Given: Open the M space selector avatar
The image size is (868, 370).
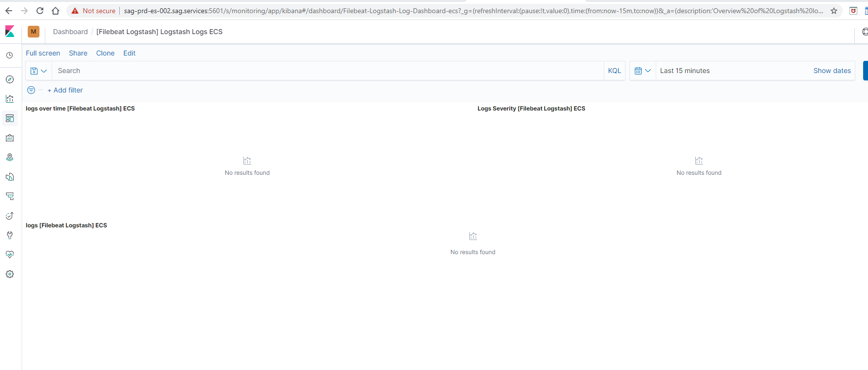Looking at the screenshot, I should pos(34,32).
